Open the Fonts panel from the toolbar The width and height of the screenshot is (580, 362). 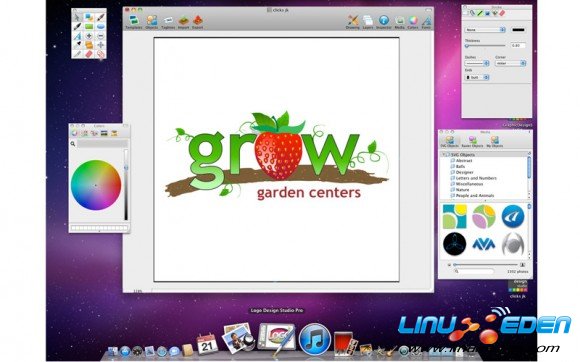pyautogui.click(x=426, y=22)
